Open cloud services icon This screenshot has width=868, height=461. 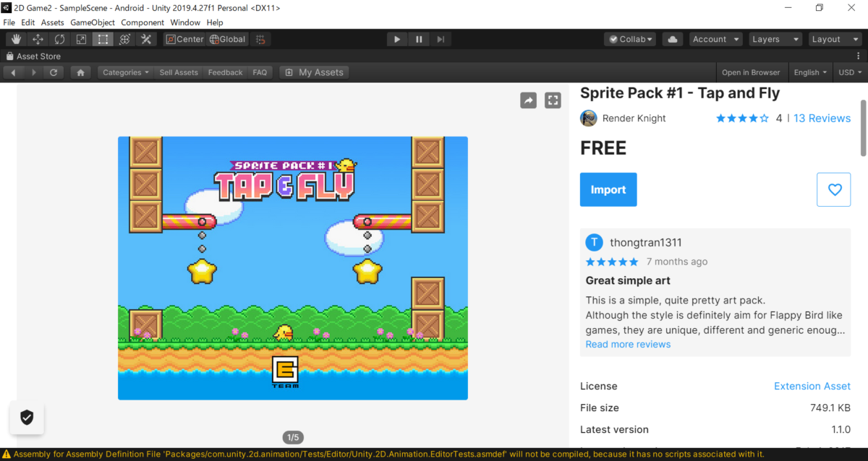tap(673, 39)
